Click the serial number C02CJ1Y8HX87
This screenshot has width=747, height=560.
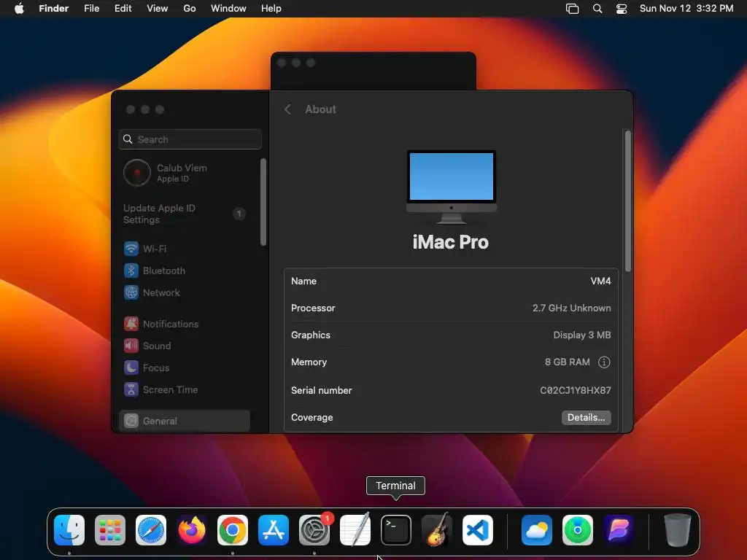576,391
